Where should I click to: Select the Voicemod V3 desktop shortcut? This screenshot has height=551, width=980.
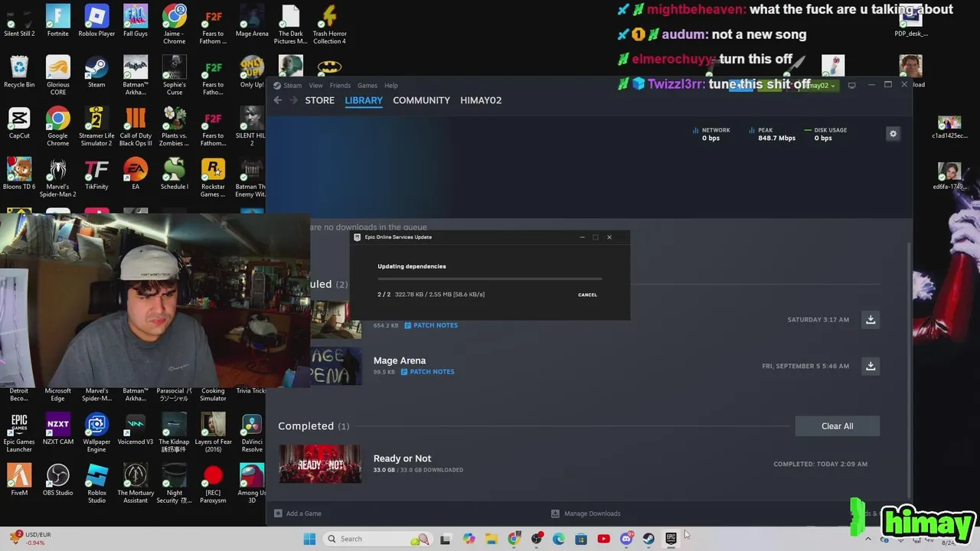(136, 430)
